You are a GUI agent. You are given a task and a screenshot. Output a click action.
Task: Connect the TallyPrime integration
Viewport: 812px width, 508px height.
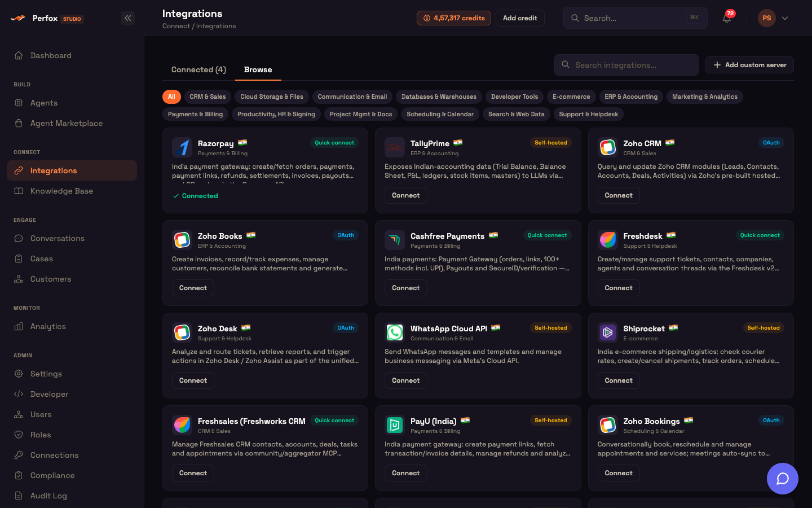point(406,195)
